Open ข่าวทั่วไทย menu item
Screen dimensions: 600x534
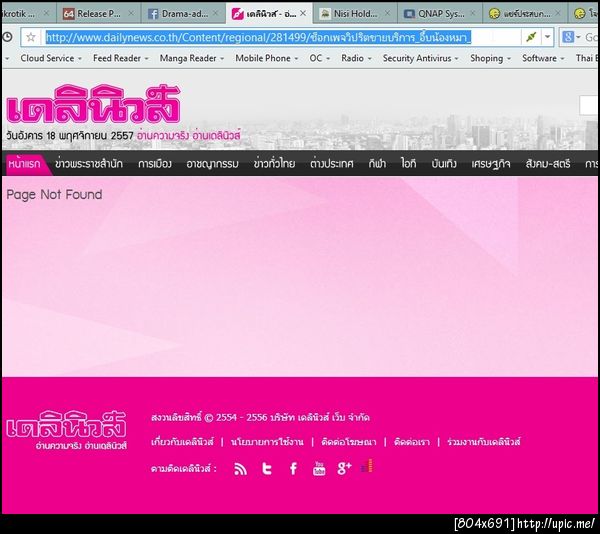point(274,164)
